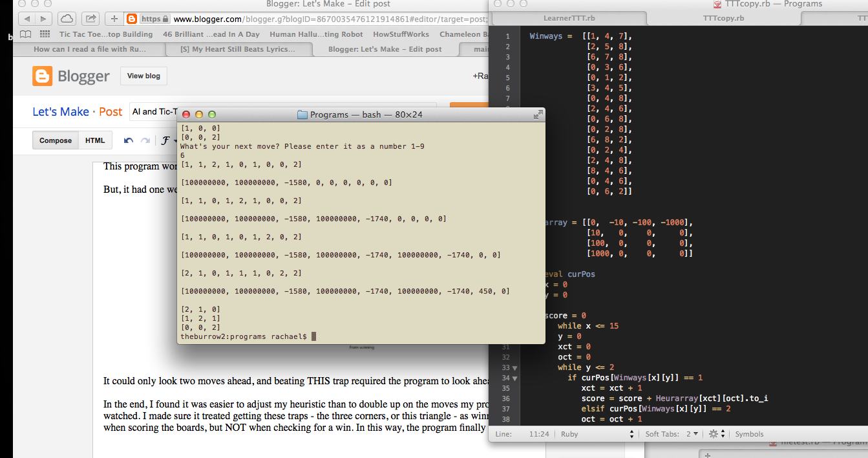Screen dimensions: 868x458
Task: Fold the block at line 34
Action: click(x=515, y=378)
